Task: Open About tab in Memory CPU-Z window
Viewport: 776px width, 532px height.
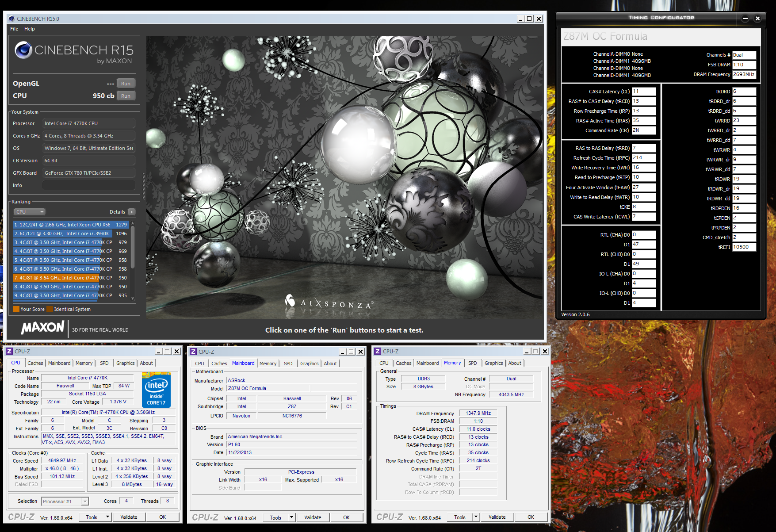Action: [515, 363]
